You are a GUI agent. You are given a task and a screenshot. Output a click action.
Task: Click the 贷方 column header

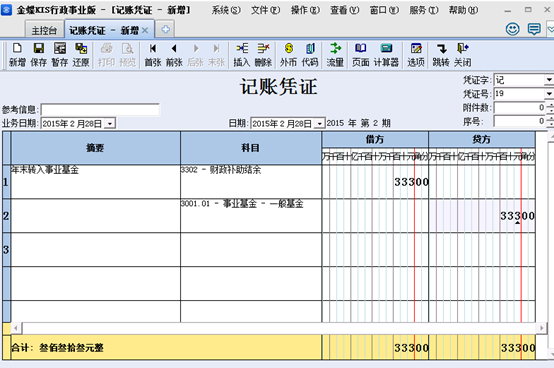482,140
